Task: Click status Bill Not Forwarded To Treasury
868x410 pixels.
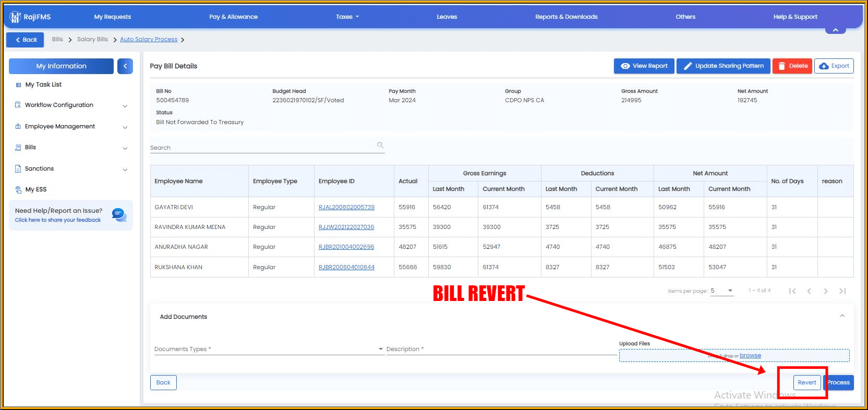Action: click(x=200, y=122)
